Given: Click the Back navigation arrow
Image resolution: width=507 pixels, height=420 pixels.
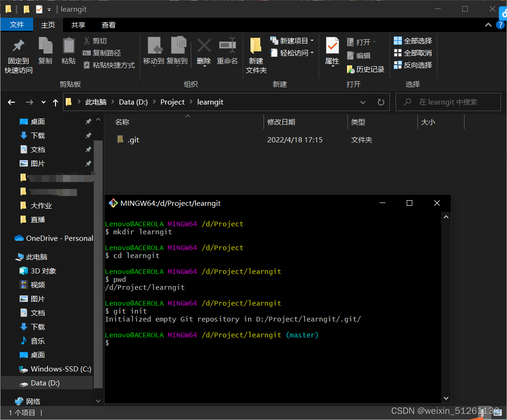Looking at the screenshot, I should coord(12,102).
